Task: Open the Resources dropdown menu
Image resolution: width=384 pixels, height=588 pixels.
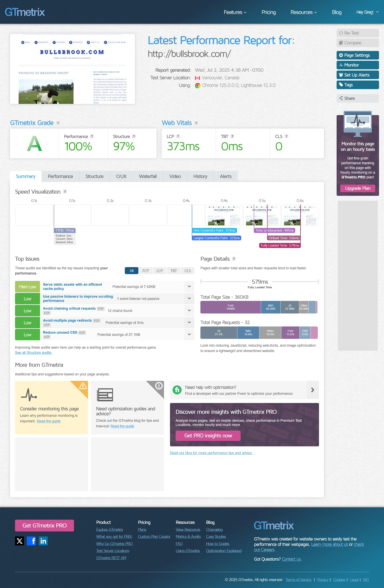Action: pos(304,12)
